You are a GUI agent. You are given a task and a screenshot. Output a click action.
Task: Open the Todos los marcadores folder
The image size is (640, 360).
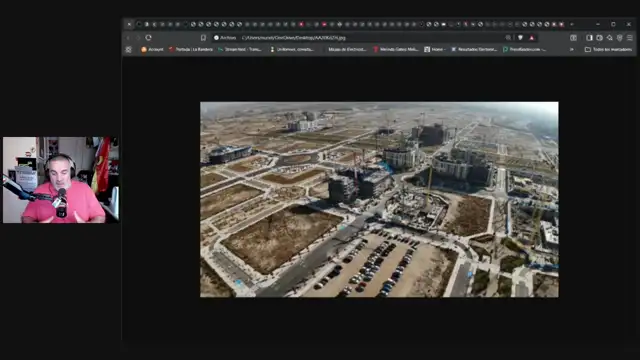(608, 49)
